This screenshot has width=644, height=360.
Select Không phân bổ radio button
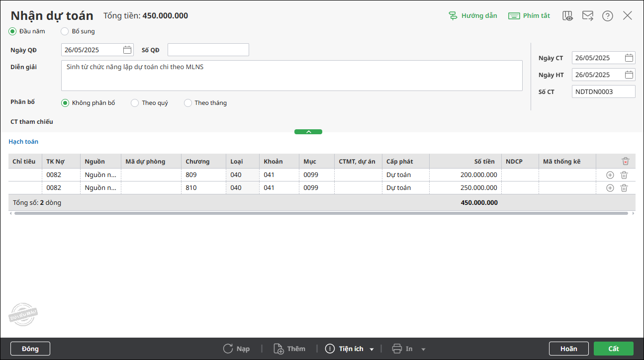pos(65,103)
